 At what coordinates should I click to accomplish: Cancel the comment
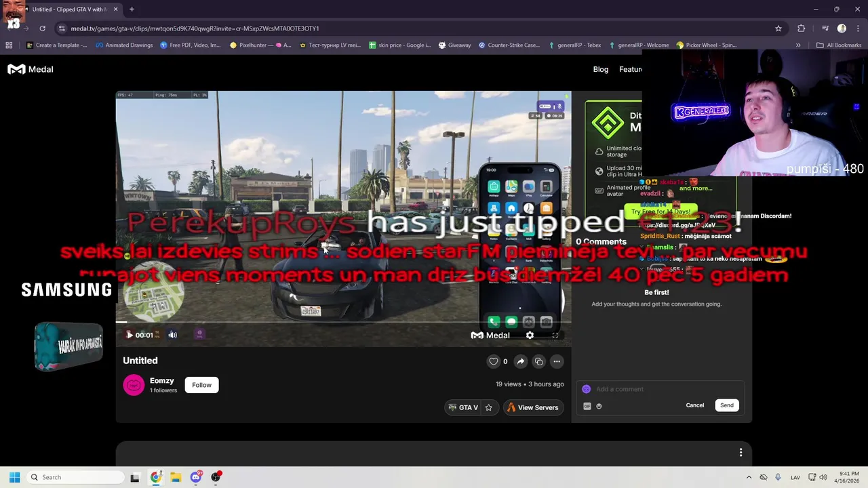(695, 405)
